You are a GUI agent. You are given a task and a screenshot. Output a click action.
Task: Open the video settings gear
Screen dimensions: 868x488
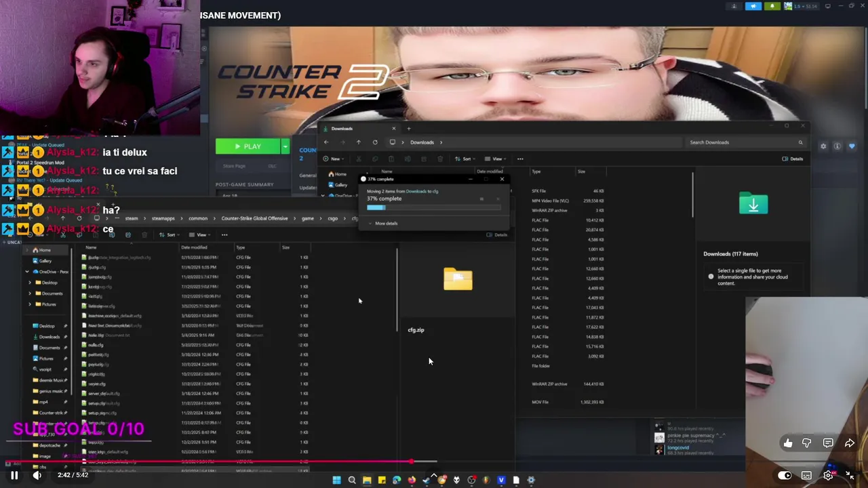pyautogui.click(x=828, y=475)
